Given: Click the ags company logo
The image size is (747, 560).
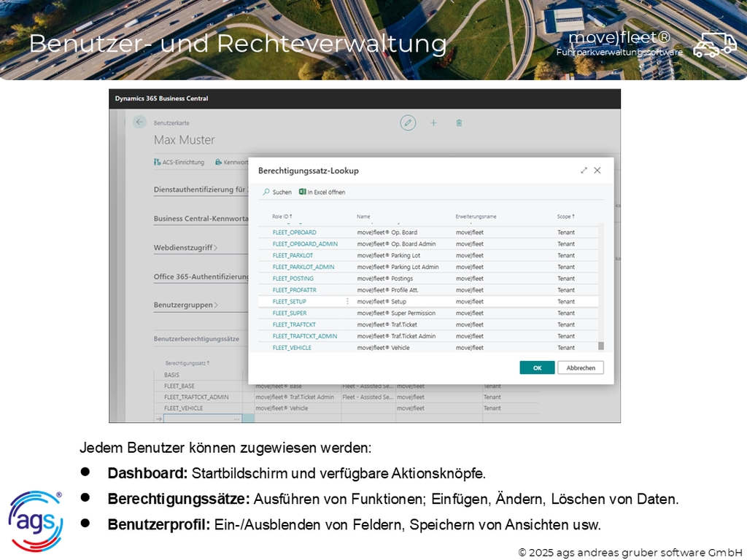Looking at the screenshot, I should click(x=36, y=521).
